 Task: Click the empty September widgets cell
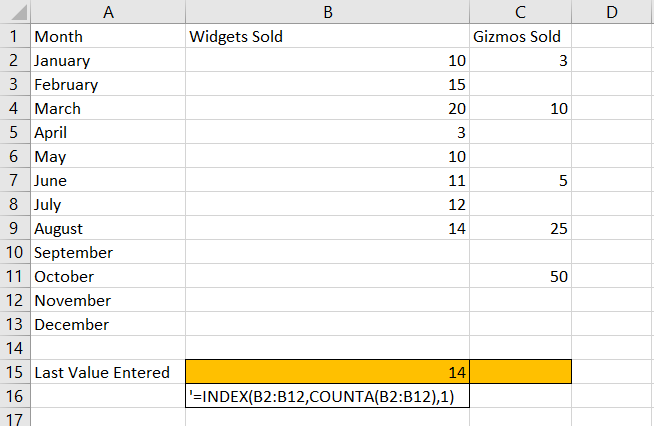(327, 252)
